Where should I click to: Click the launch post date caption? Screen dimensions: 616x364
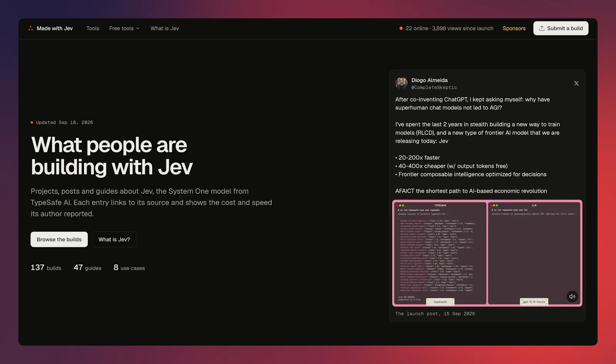435,314
